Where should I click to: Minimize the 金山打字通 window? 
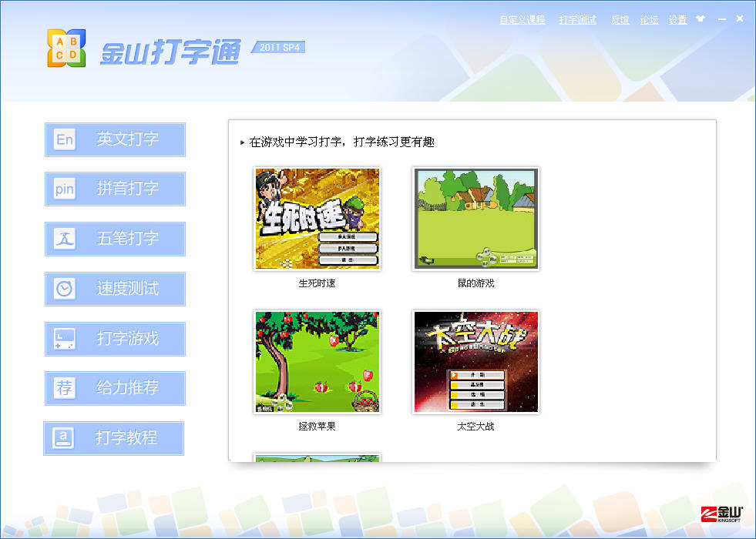pyautogui.click(x=721, y=19)
